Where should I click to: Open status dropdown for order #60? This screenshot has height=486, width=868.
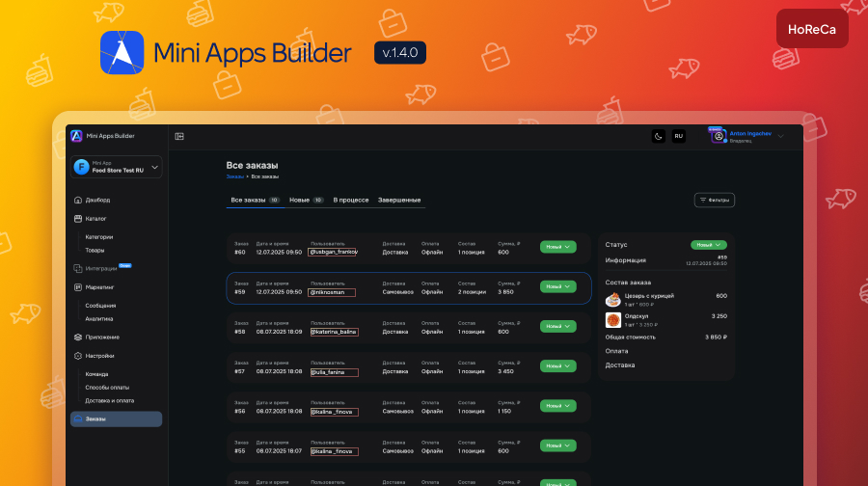coord(557,247)
